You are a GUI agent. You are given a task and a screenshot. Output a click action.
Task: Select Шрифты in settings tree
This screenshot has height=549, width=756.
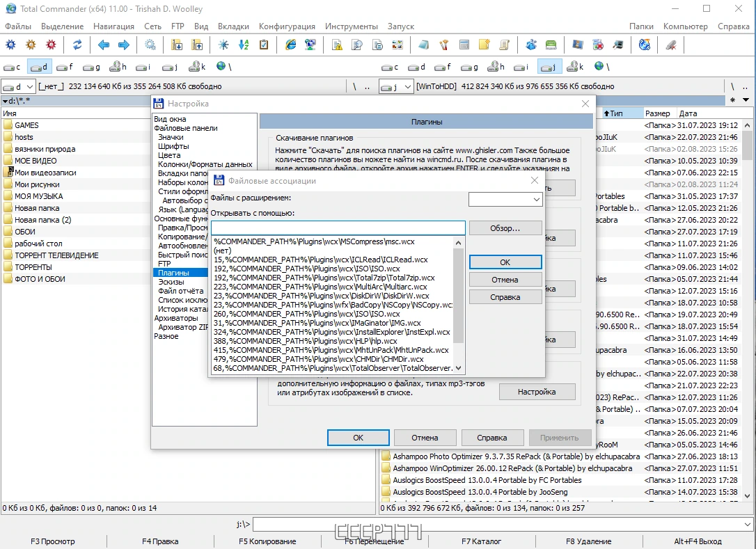[173, 146]
